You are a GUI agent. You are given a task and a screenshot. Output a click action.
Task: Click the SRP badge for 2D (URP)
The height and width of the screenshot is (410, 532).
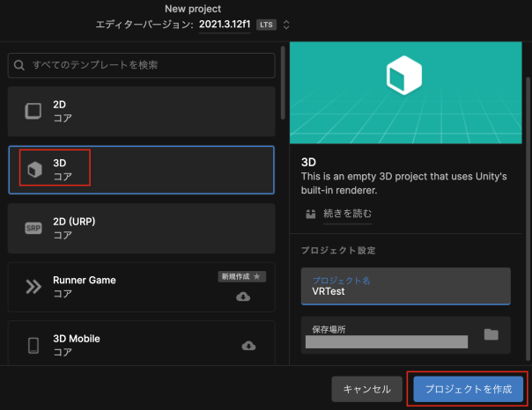(33, 228)
